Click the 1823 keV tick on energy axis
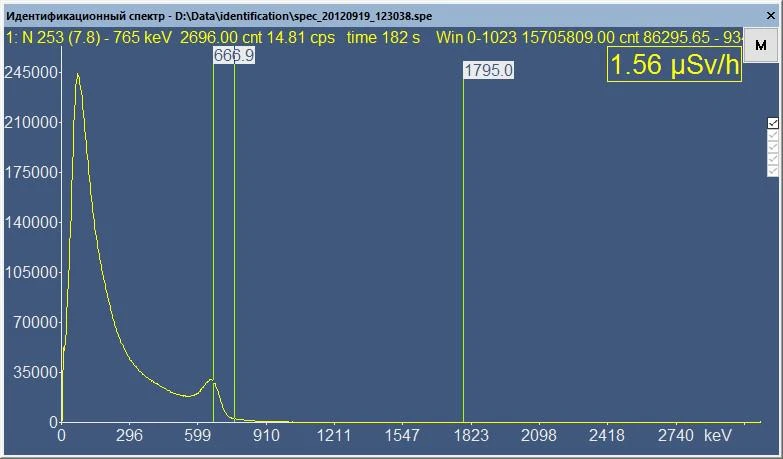This screenshot has height=459, width=783. click(470, 435)
